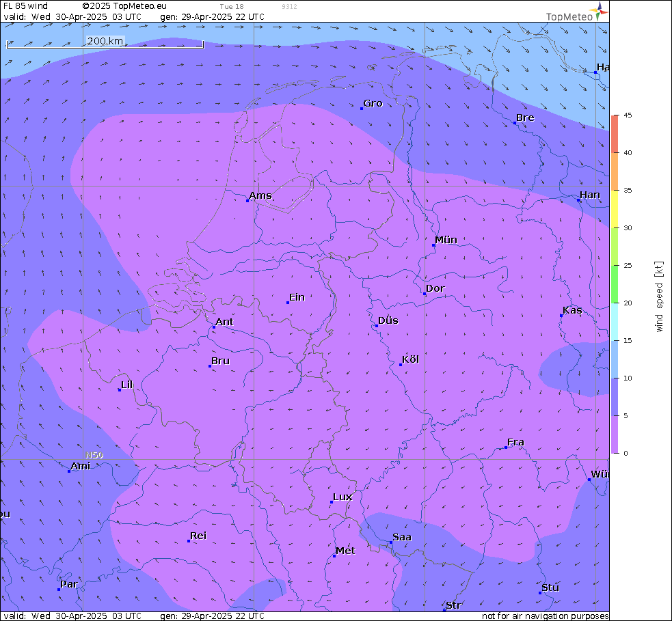Select the 'FL 85 wind' chart title

click(26, 6)
